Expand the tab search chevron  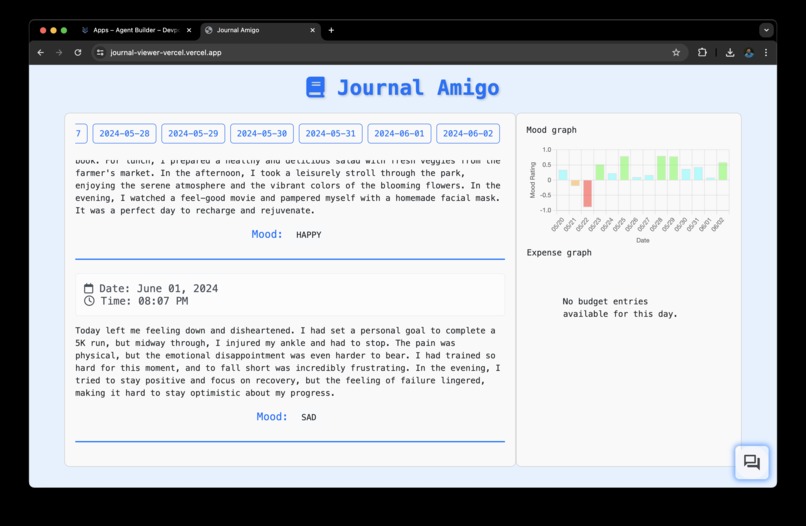[766, 30]
